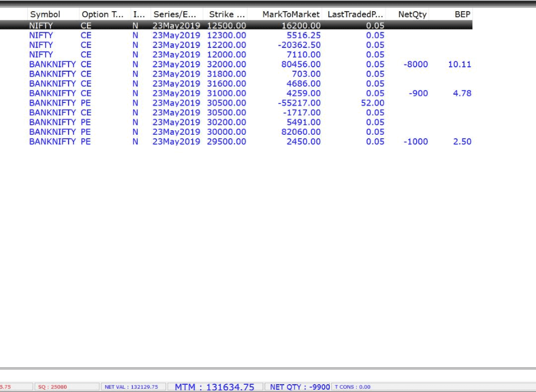Click the MTM : 131634.75 status total
This screenshot has height=392, width=536.
[x=215, y=387]
